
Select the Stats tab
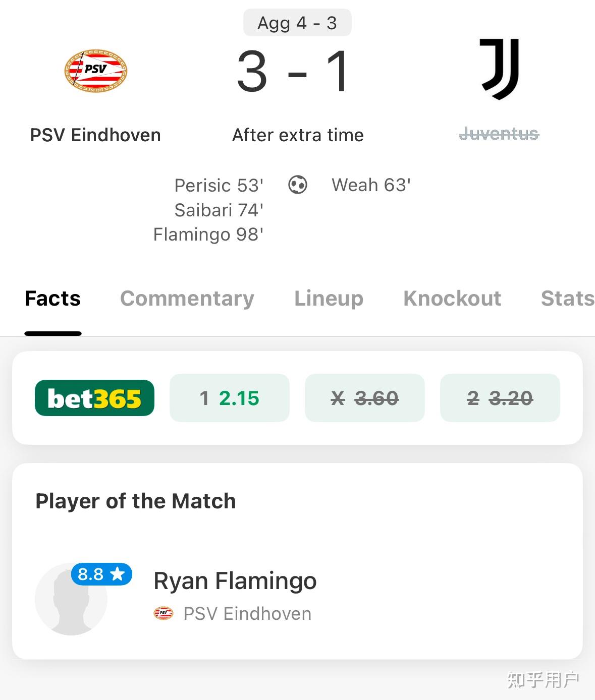pos(567,299)
